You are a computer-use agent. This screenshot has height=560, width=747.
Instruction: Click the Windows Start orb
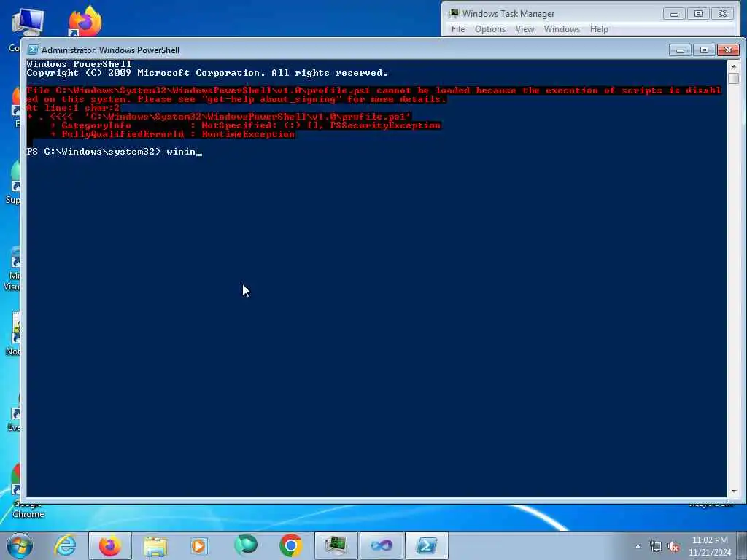[20, 545]
